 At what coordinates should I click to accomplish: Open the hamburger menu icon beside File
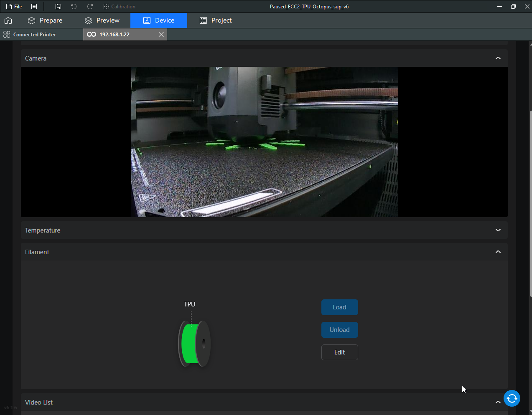pos(34,7)
